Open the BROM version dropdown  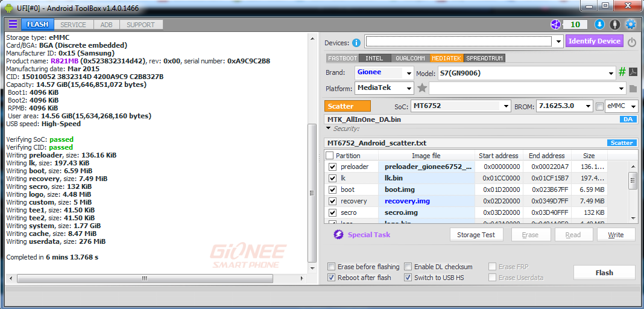589,106
